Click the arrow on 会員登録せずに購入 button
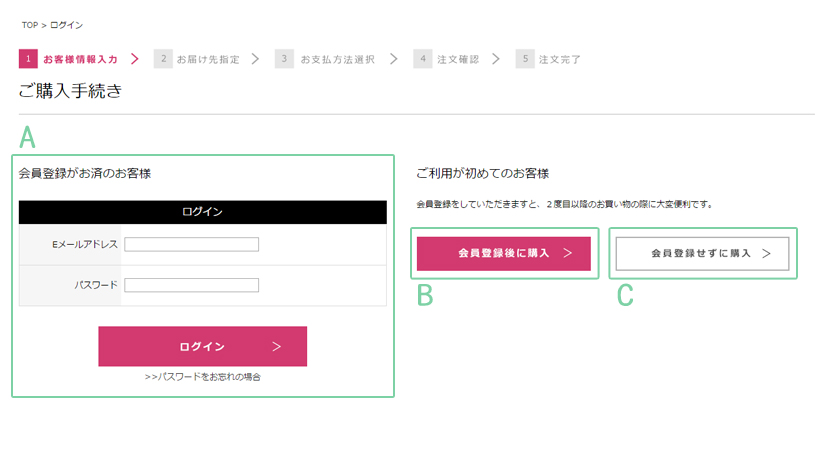Viewport: 820px width, 462px height. [x=767, y=254]
